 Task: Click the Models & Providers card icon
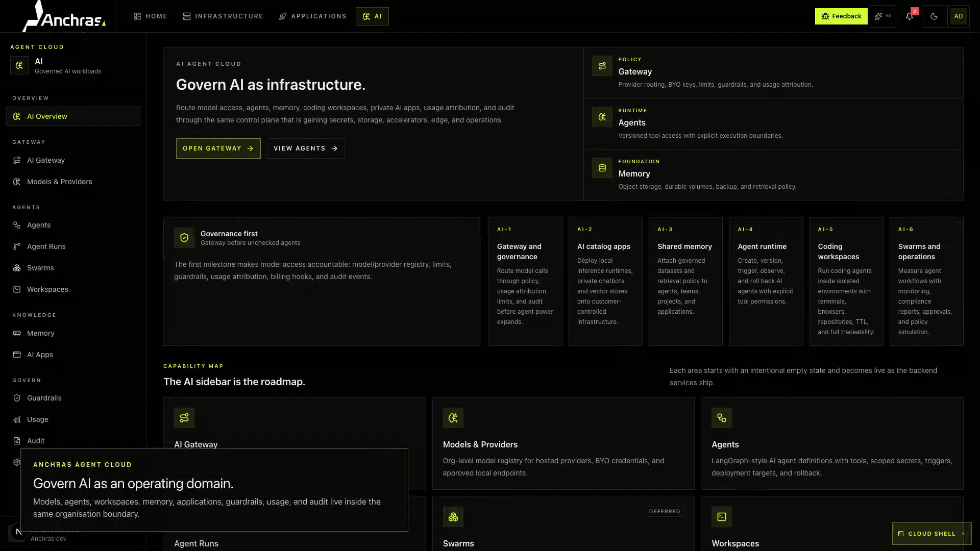(453, 418)
